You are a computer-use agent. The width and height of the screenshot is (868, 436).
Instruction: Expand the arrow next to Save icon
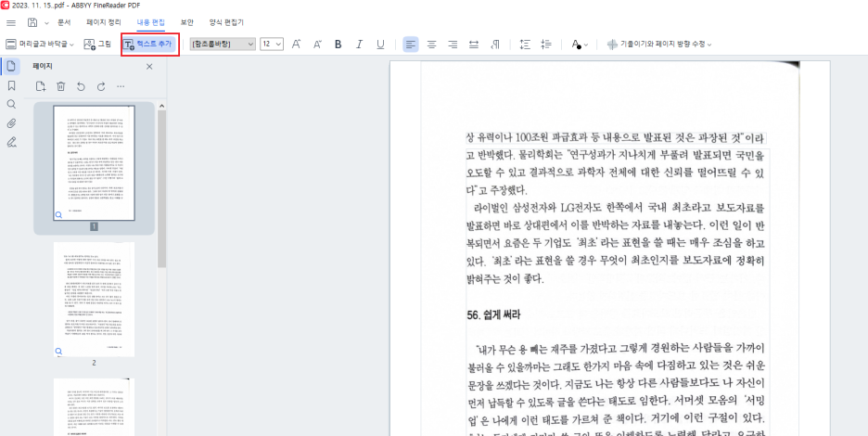tap(46, 22)
